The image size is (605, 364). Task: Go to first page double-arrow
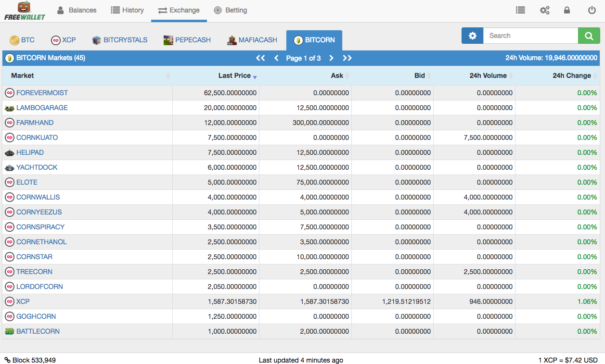260,58
